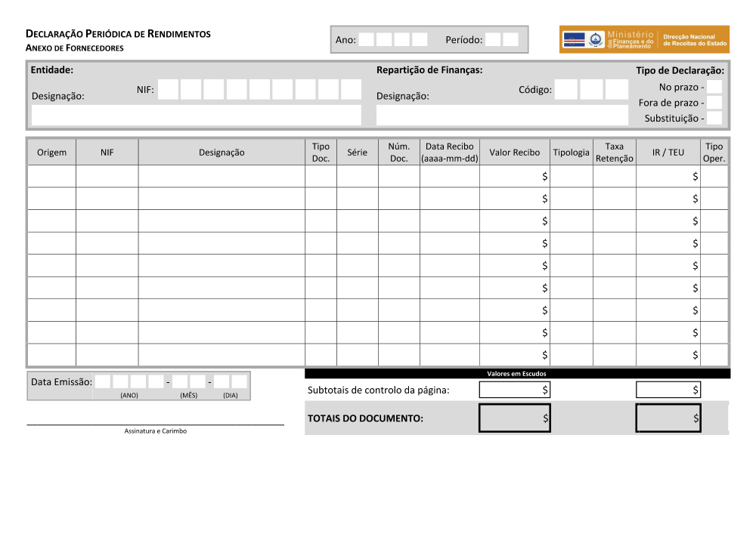Select the first row Tipologia cell
The image size is (756, 534).
[x=571, y=176]
